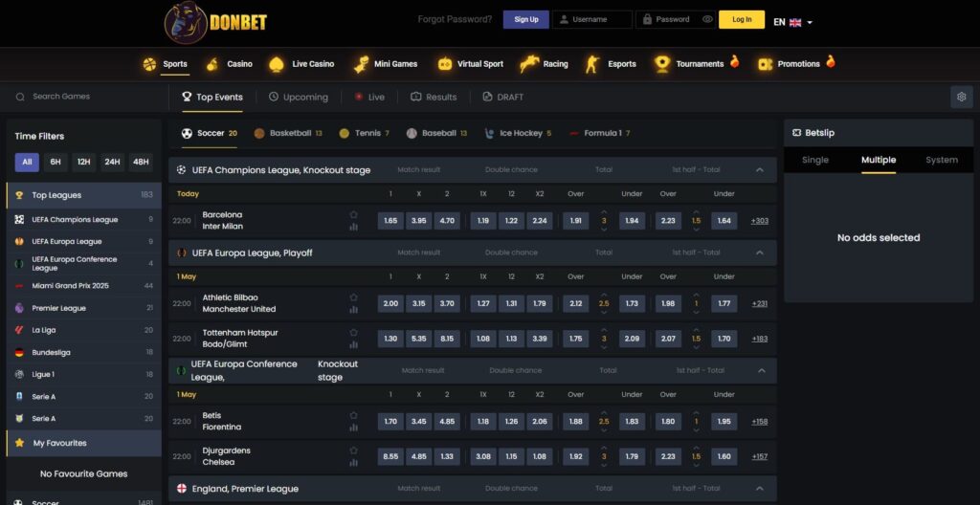This screenshot has height=505, width=980.
Task: Collapse the UEFA Europa League Playoff section
Action: [759, 253]
